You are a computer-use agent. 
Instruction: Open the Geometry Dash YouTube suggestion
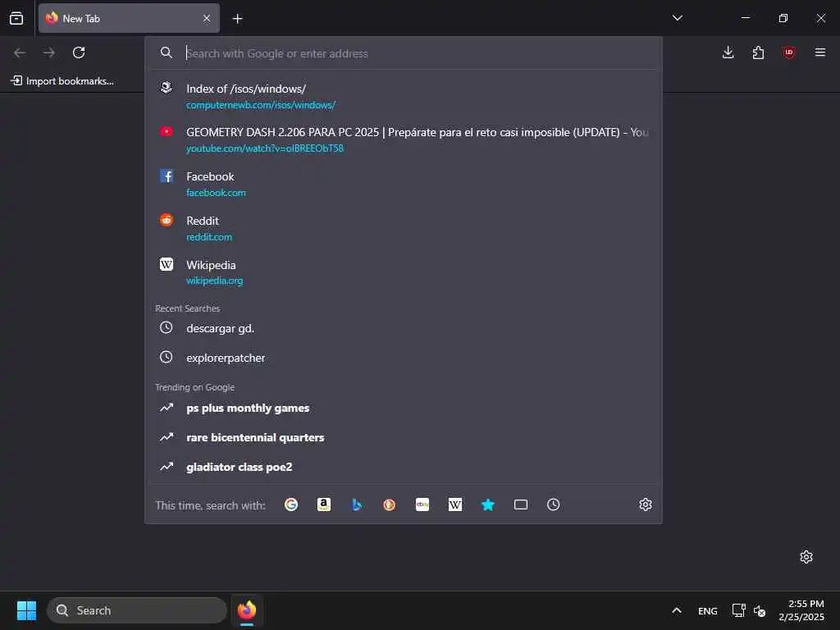[404, 139]
